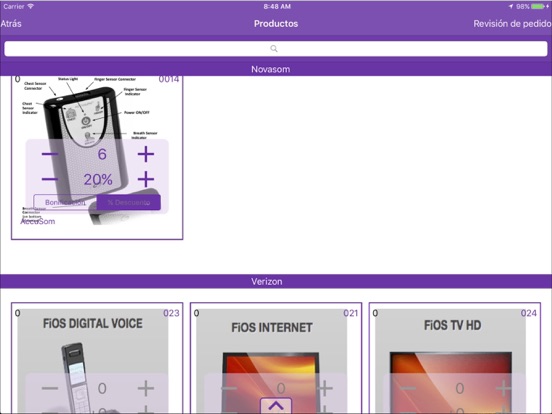Decrease FiOS Digital Voice quantity
Image resolution: width=552 pixels, height=414 pixels.
pos(50,388)
